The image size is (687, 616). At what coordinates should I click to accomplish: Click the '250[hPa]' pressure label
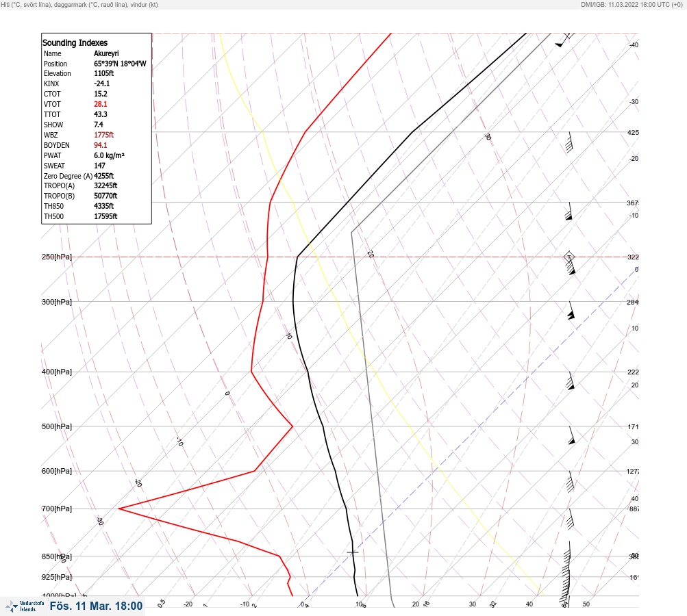tap(57, 257)
